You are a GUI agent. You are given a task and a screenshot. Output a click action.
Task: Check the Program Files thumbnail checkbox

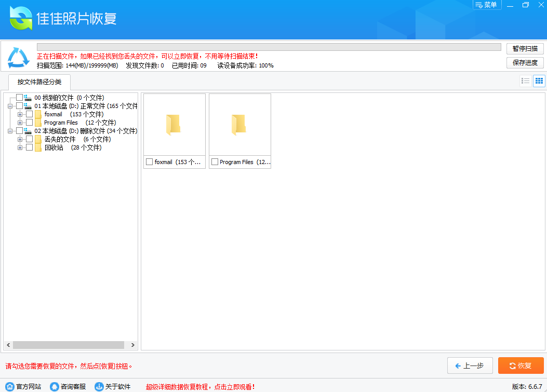(x=215, y=162)
